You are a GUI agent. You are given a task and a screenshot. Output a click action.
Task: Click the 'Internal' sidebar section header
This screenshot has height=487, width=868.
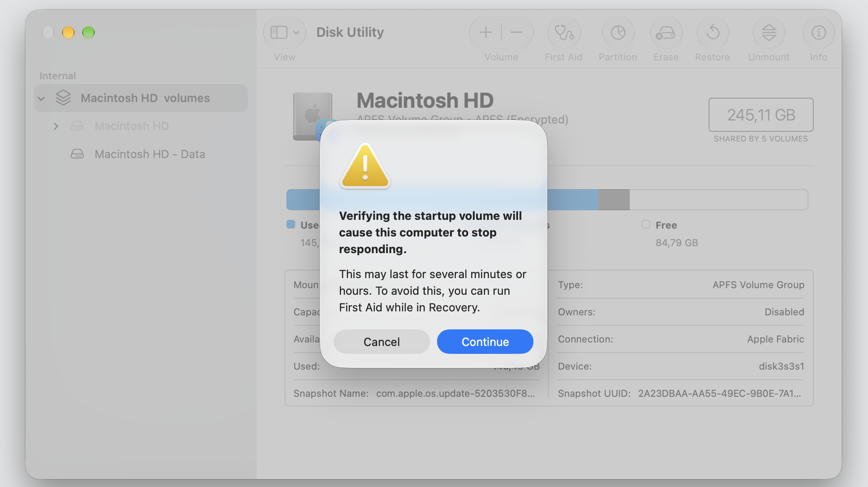57,76
